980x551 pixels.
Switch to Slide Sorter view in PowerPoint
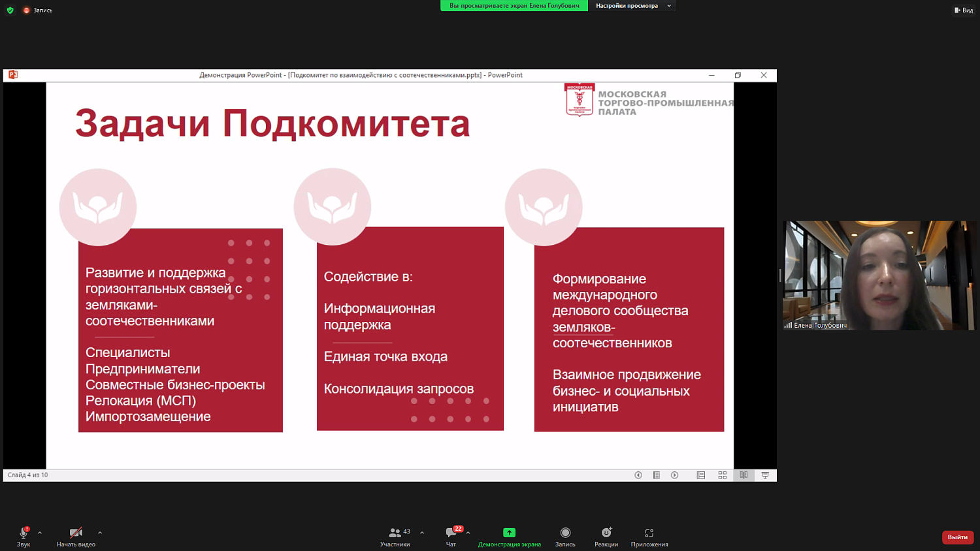click(x=722, y=475)
